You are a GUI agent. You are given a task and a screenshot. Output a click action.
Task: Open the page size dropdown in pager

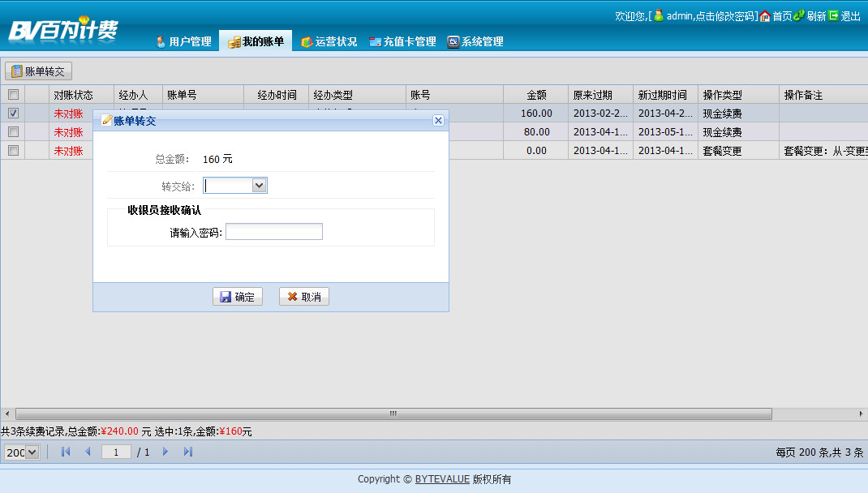[x=32, y=452]
